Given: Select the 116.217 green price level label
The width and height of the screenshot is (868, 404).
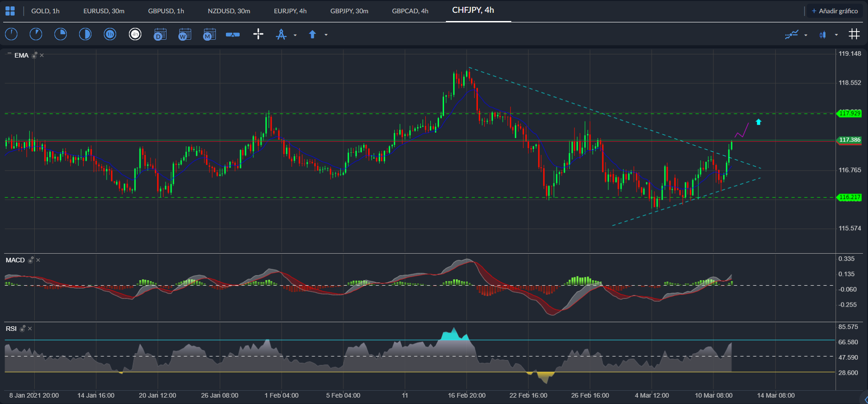Looking at the screenshot, I should pyautogui.click(x=849, y=197).
